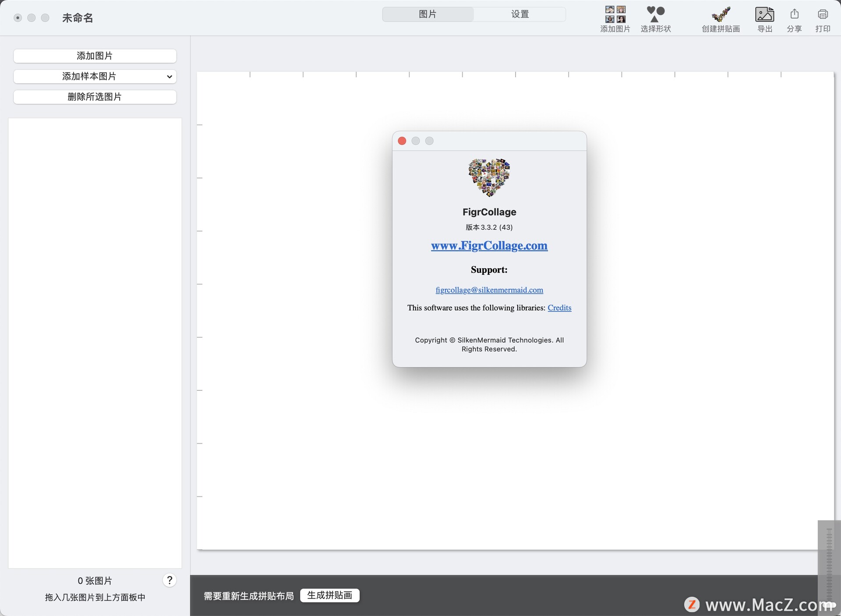Click the 删除所选图片 button

[95, 97]
